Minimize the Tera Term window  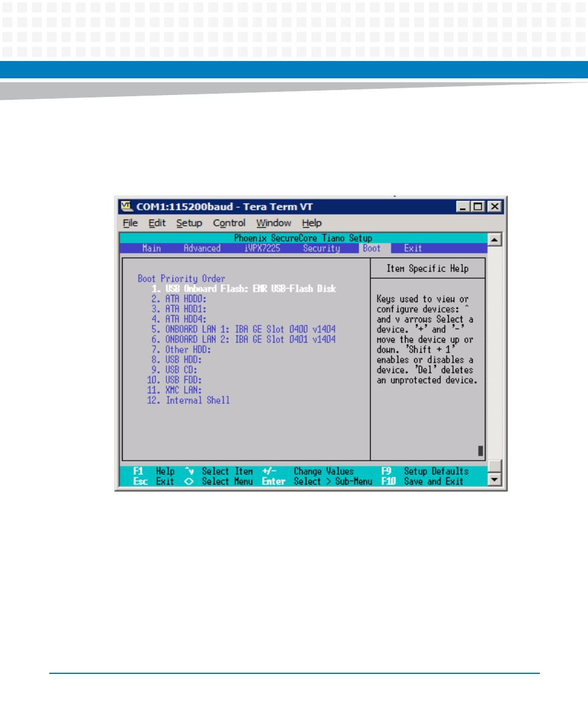coord(463,207)
